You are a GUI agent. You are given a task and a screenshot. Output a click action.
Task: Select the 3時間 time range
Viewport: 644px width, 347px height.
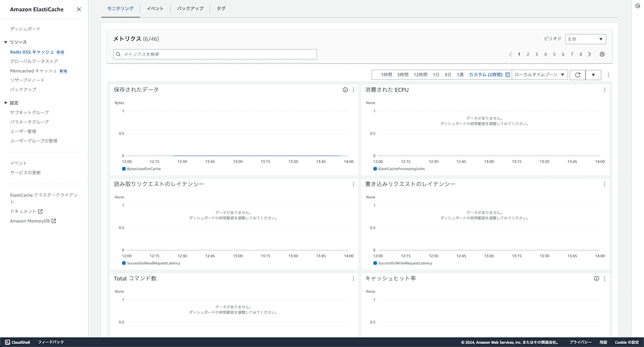click(403, 75)
